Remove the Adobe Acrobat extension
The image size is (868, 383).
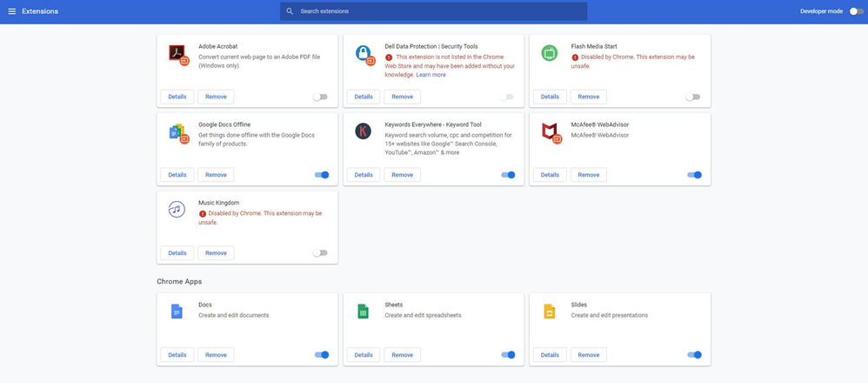tap(216, 97)
